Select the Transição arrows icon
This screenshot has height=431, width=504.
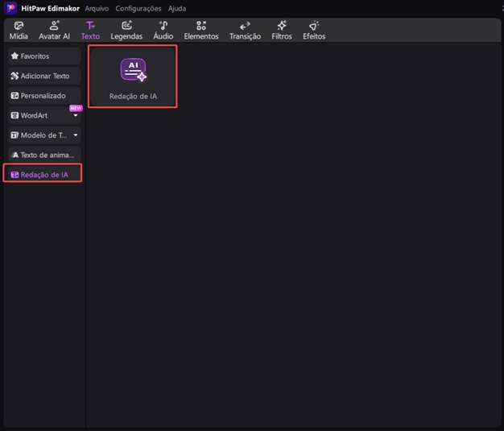point(245,27)
